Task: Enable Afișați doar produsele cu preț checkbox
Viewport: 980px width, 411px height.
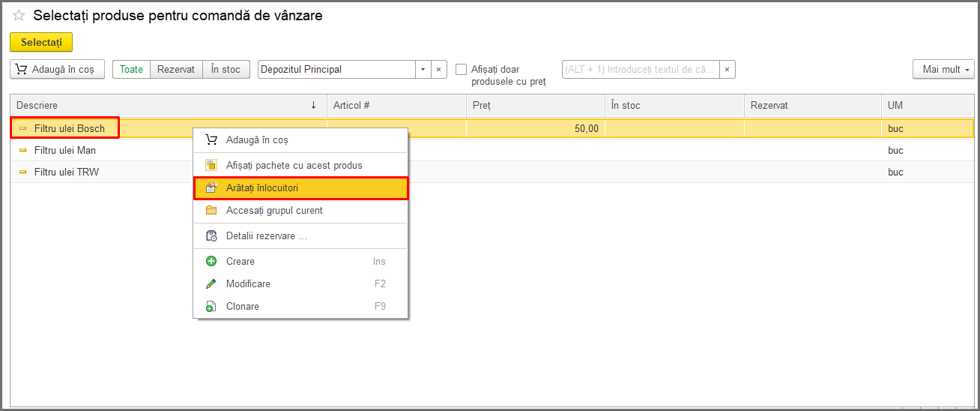Action: click(462, 69)
